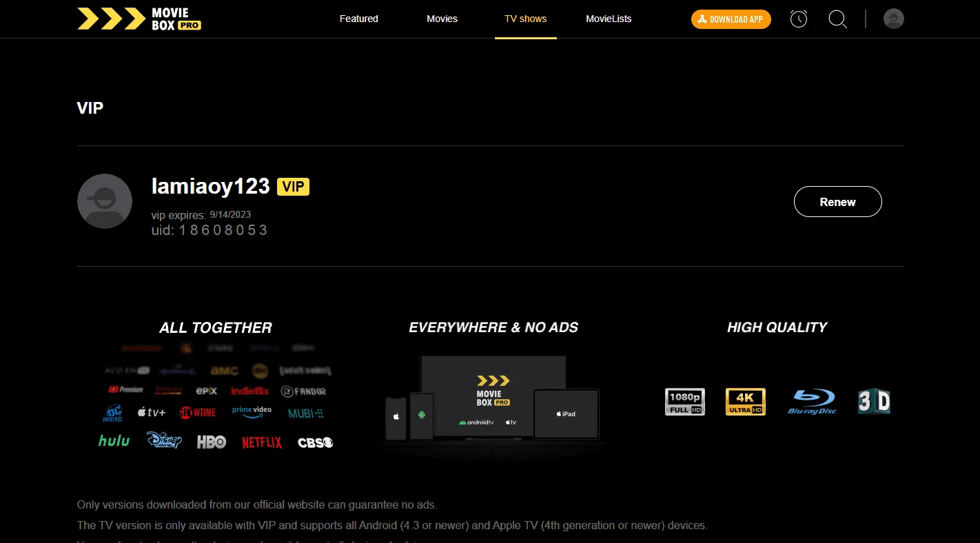Click the Netflix logo
The height and width of the screenshot is (543, 980).
pos(262,442)
